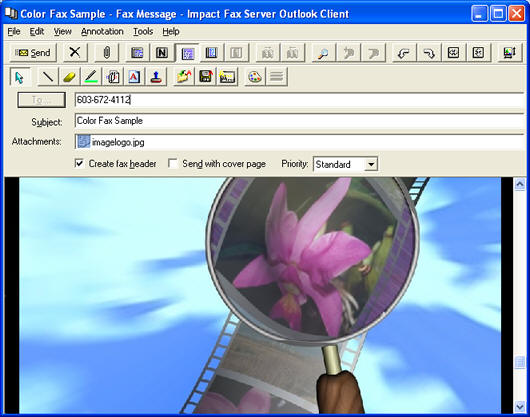Image resolution: width=530 pixels, height=417 pixels.
Task: Toggle the arrow selection pointer tool
Action: tap(20, 77)
